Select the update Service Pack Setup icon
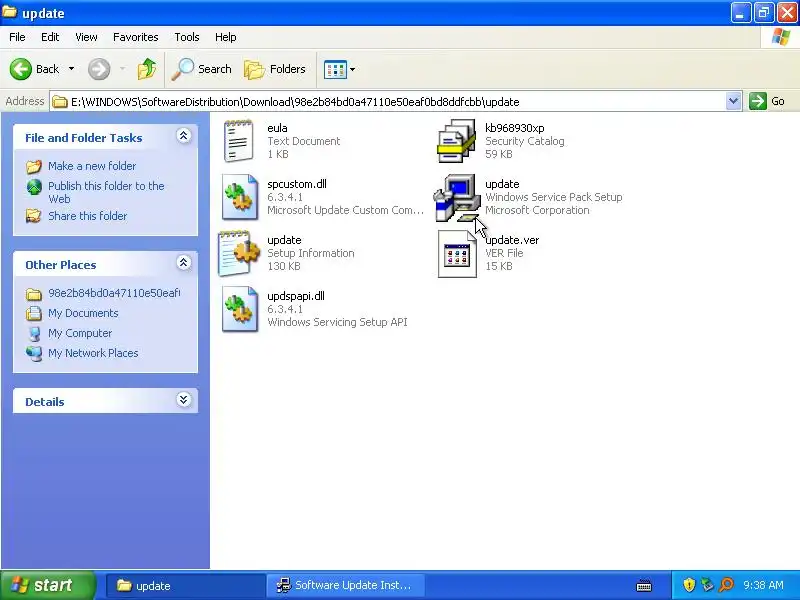This screenshot has width=800, height=600. 457,198
